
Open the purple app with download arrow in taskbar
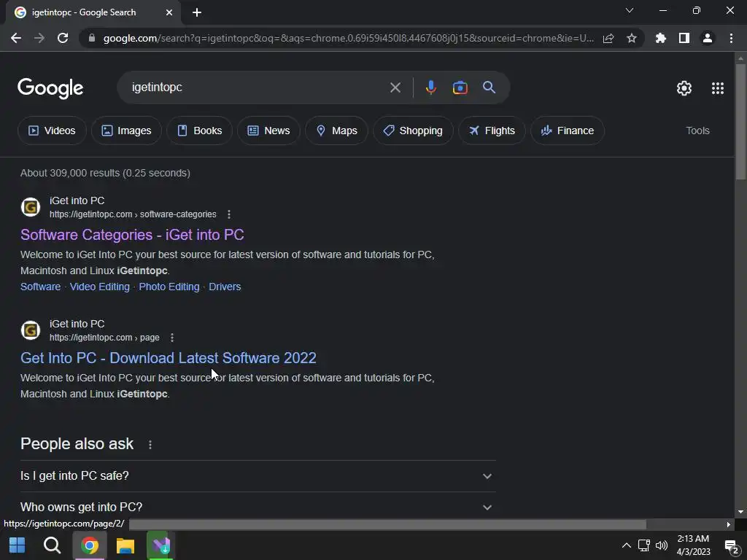161,545
